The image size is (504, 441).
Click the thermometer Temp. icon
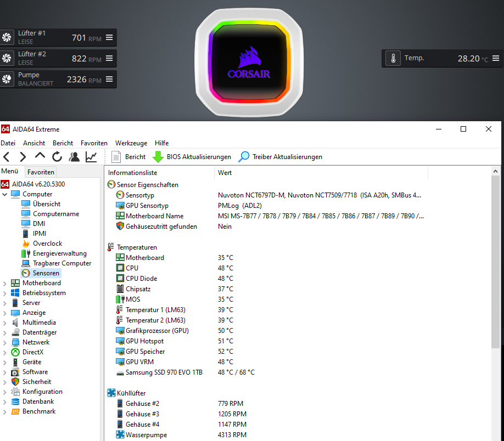coord(393,59)
